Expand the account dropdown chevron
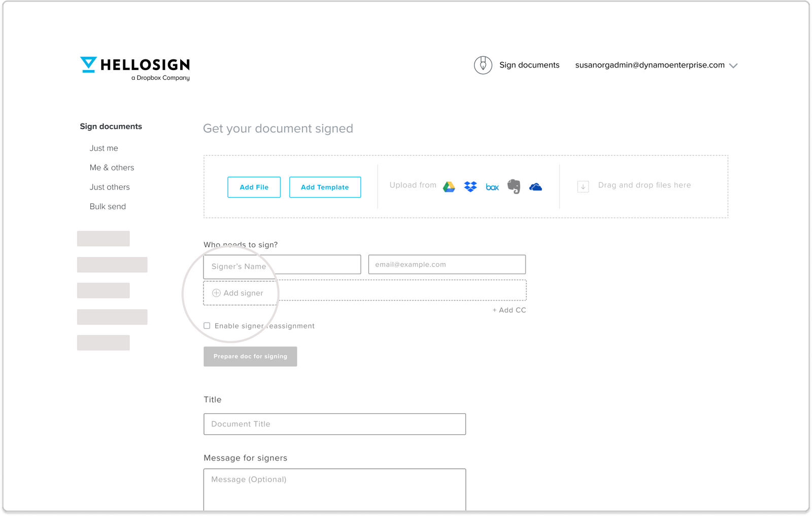The image size is (812, 516). pyautogui.click(x=733, y=66)
